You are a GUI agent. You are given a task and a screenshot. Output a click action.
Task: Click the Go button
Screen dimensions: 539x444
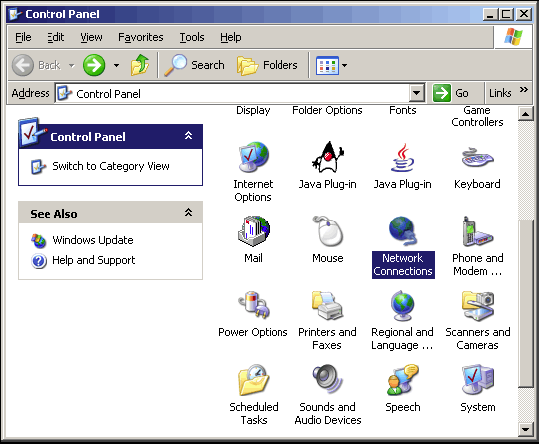pos(451,93)
